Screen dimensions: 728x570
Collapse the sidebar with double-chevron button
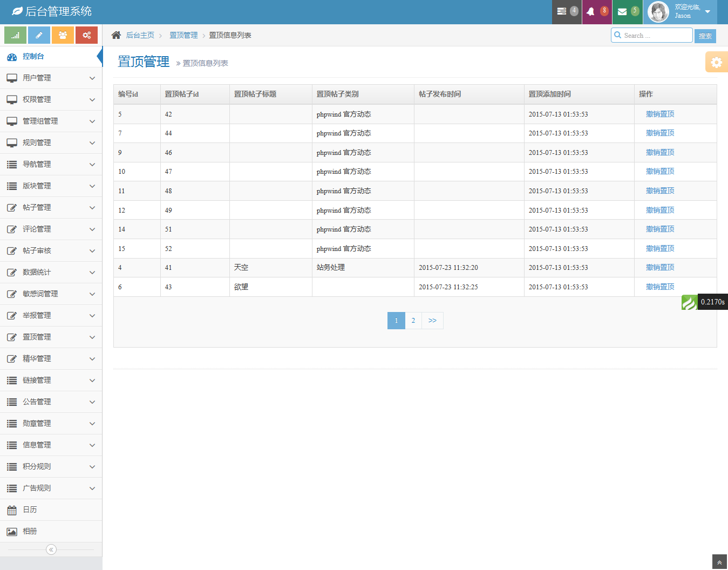point(51,549)
